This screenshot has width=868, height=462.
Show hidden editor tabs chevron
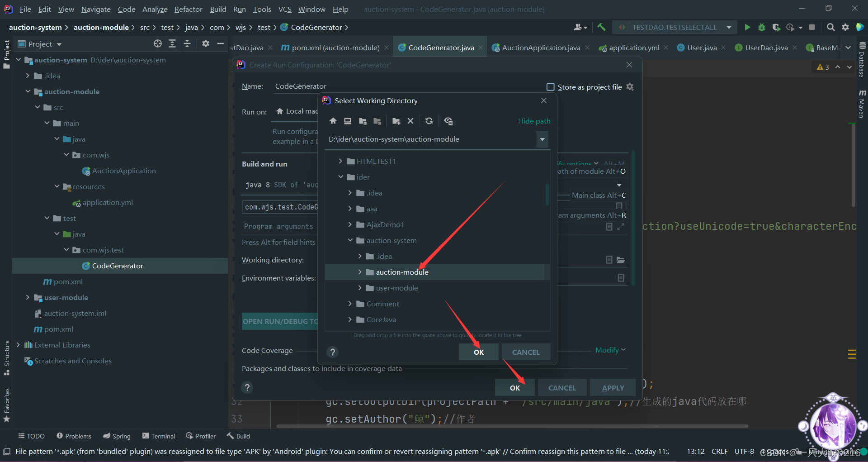[x=848, y=48]
